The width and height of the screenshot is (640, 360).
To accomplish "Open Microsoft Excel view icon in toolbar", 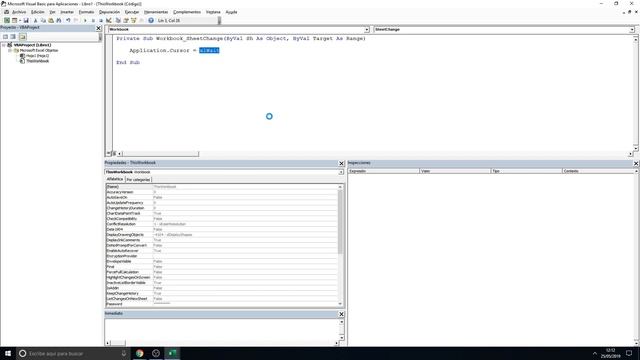I will [x=7, y=20].
